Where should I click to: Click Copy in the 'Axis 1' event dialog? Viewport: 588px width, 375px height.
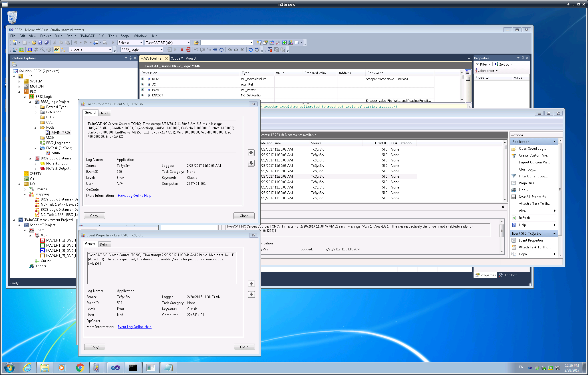pos(94,347)
